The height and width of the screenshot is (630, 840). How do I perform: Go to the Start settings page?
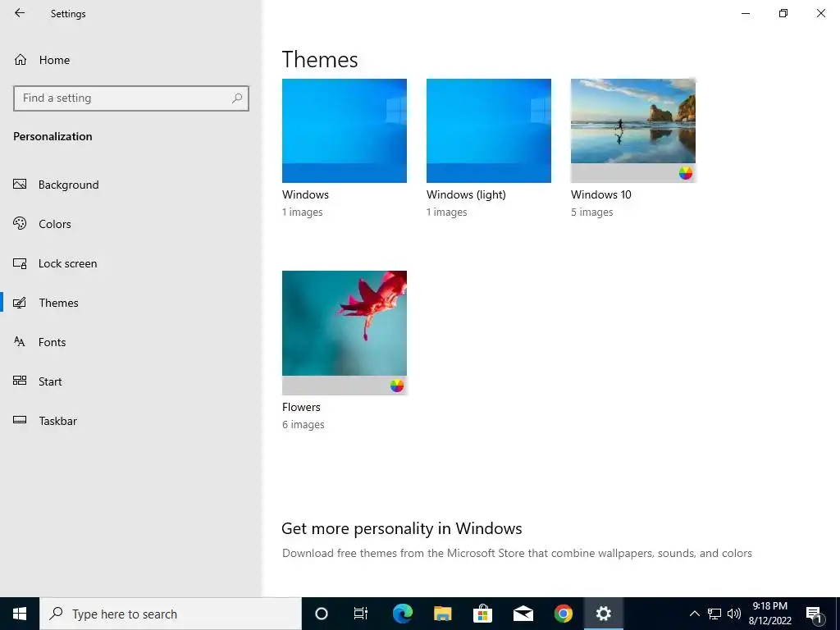coord(131,381)
